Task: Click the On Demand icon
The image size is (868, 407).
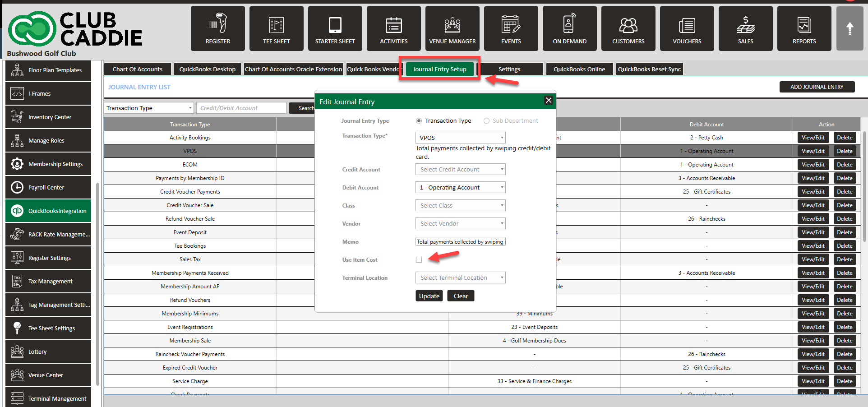Action: point(569,28)
